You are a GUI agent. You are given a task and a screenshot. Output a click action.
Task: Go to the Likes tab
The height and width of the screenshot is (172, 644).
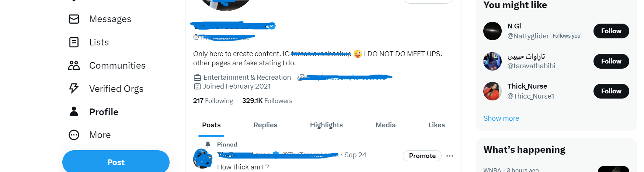pyautogui.click(x=436, y=125)
